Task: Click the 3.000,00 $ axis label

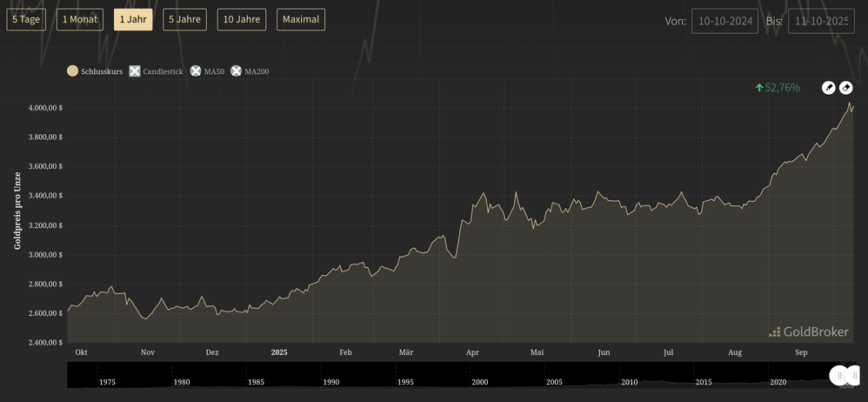Action: (x=45, y=255)
